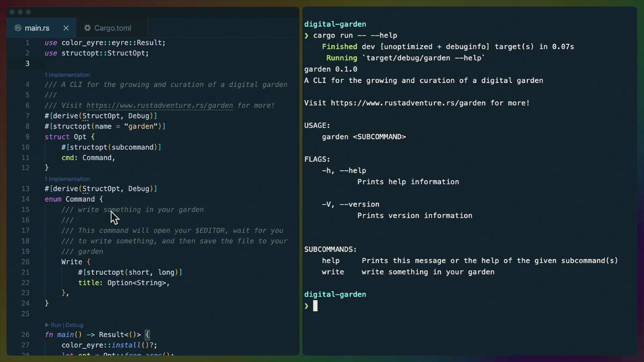Image resolution: width=644 pixels, height=362 pixels.
Task: Click 'Write {' variant on line 20
Action: [76, 262]
